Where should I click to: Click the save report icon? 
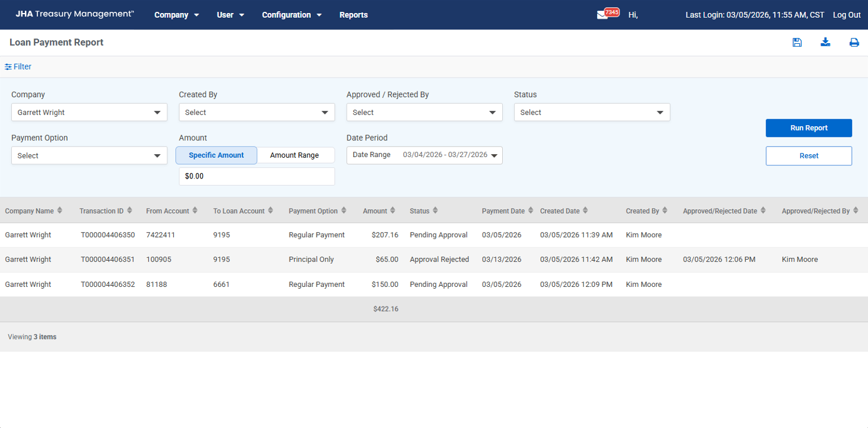pyautogui.click(x=797, y=42)
